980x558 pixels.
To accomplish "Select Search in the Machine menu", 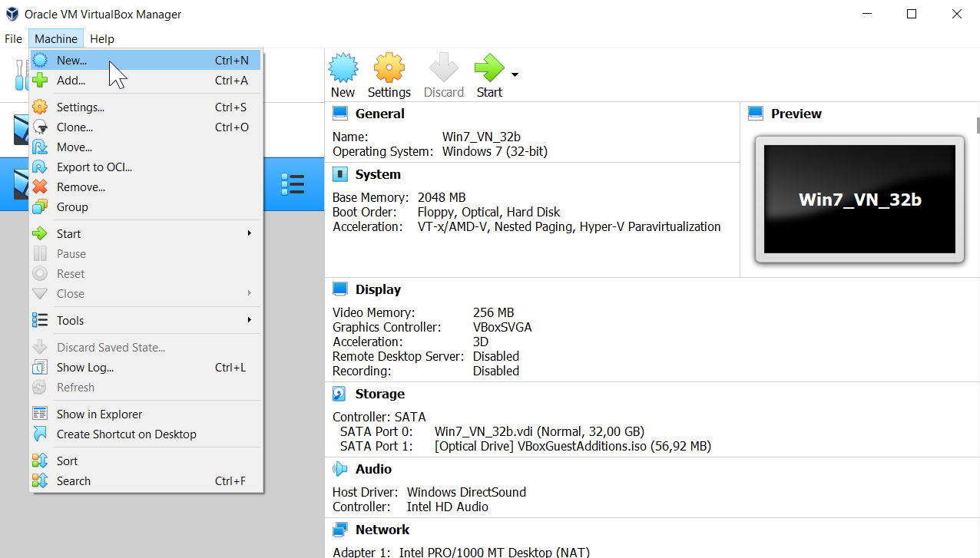I will pyautogui.click(x=146, y=481).
